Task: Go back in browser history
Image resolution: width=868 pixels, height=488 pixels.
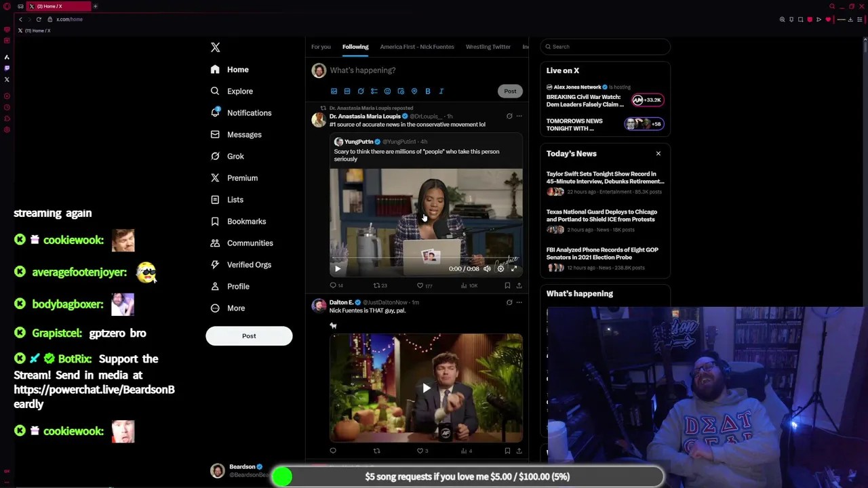Action: point(20,20)
